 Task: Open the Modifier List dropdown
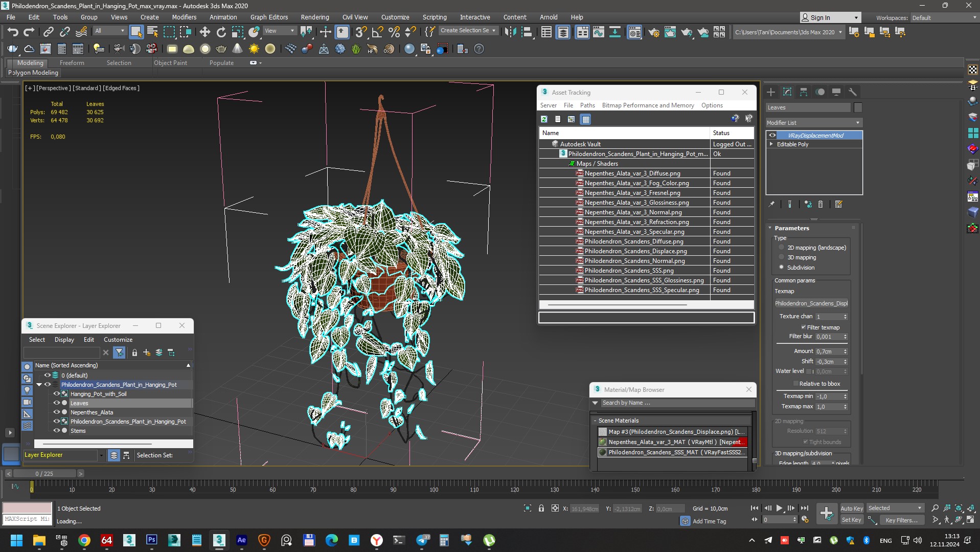[x=813, y=123]
